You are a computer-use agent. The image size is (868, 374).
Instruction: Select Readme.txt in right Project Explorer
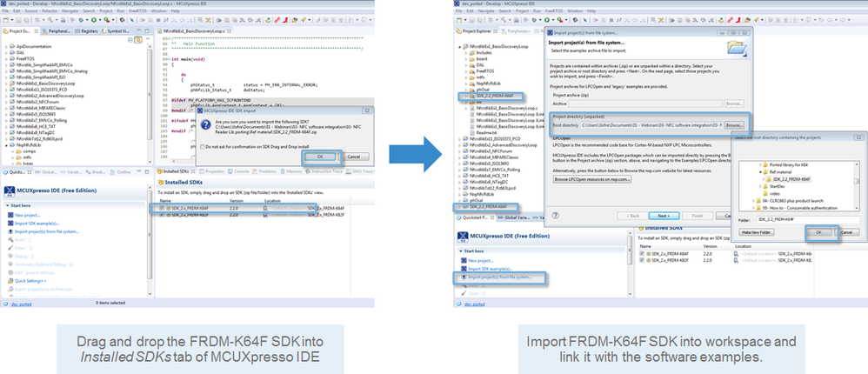click(x=486, y=133)
